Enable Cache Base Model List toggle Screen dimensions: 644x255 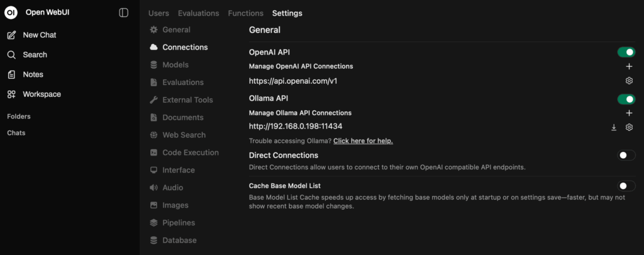tap(626, 186)
